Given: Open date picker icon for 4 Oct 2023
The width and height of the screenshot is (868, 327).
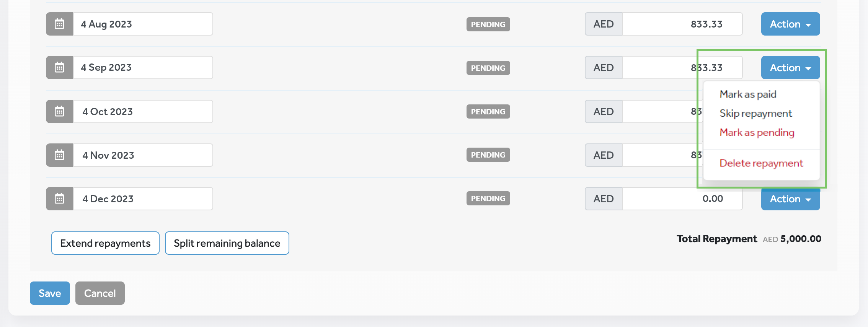Looking at the screenshot, I should click(59, 112).
